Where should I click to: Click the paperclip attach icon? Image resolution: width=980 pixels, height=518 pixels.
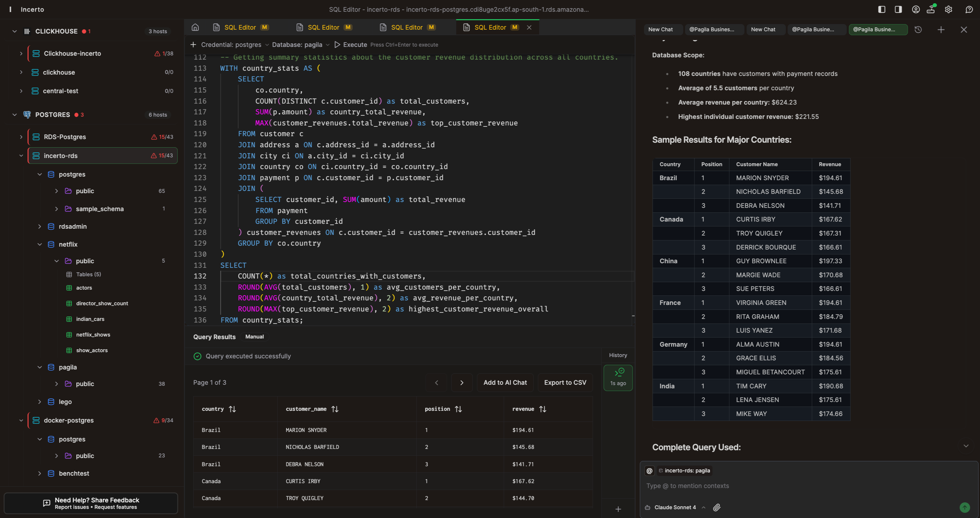[717, 507]
